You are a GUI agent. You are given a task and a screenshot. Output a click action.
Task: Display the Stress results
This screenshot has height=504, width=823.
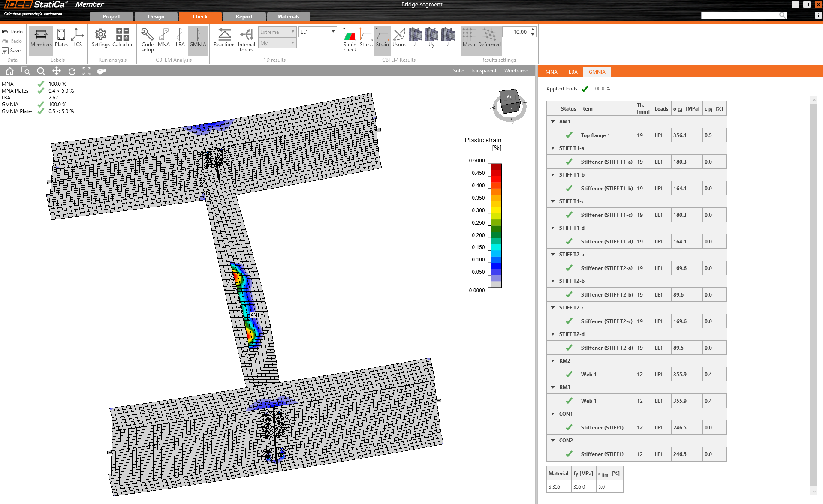pos(366,38)
